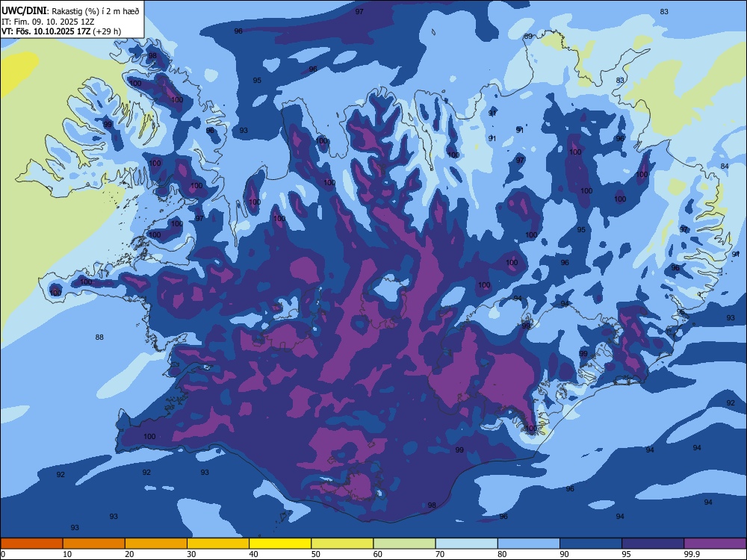747x560 pixels.
Task: Pick the light green 60–70 legend swatch
Action: [404, 544]
